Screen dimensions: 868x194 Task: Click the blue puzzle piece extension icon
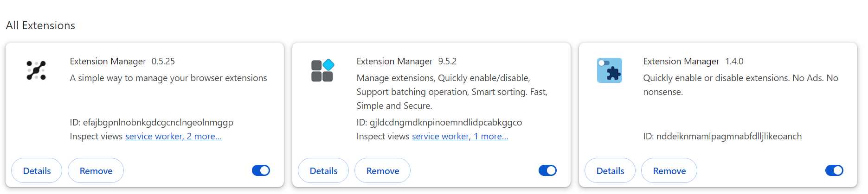point(609,70)
